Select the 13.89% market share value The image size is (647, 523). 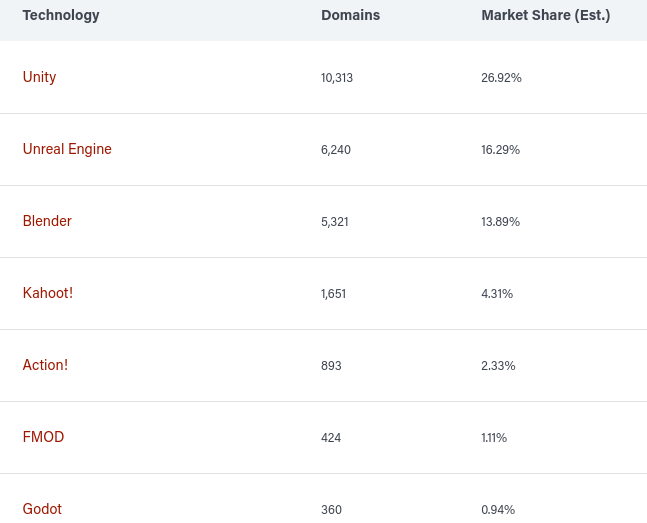501,222
